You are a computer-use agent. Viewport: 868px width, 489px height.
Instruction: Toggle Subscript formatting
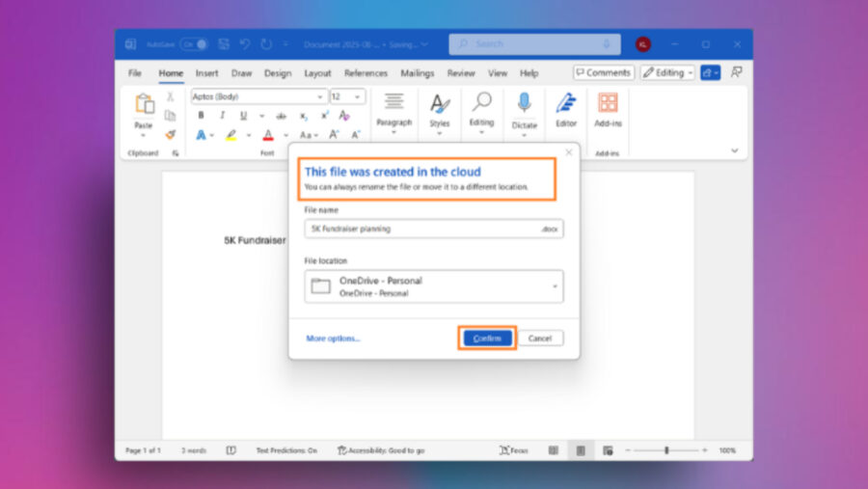coord(304,116)
